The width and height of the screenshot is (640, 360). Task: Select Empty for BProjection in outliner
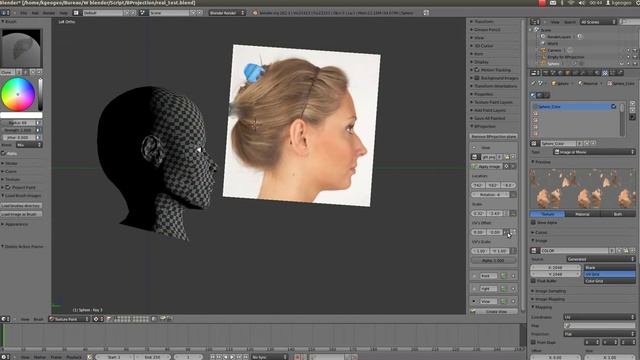[566, 57]
